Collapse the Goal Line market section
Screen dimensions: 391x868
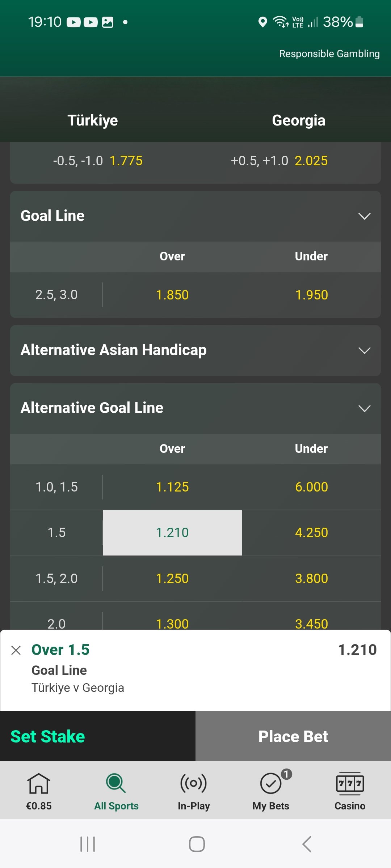[x=364, y=216]
